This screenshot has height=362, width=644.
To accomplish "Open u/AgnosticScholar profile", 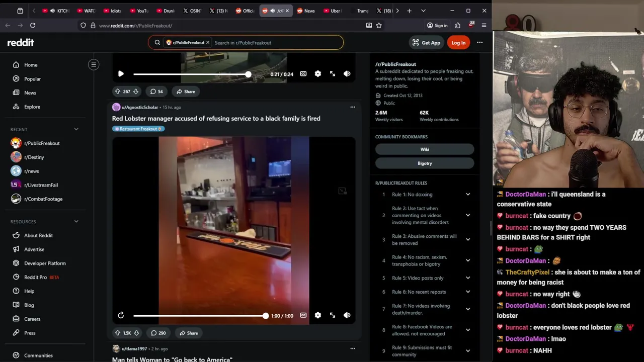I will pos(140,107).
